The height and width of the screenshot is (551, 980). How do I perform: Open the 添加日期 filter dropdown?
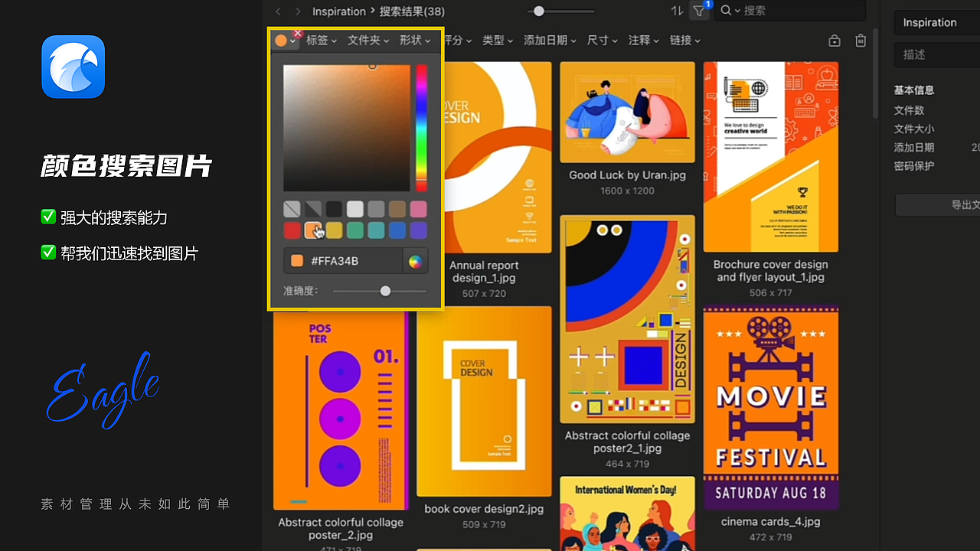click(550, 41)
